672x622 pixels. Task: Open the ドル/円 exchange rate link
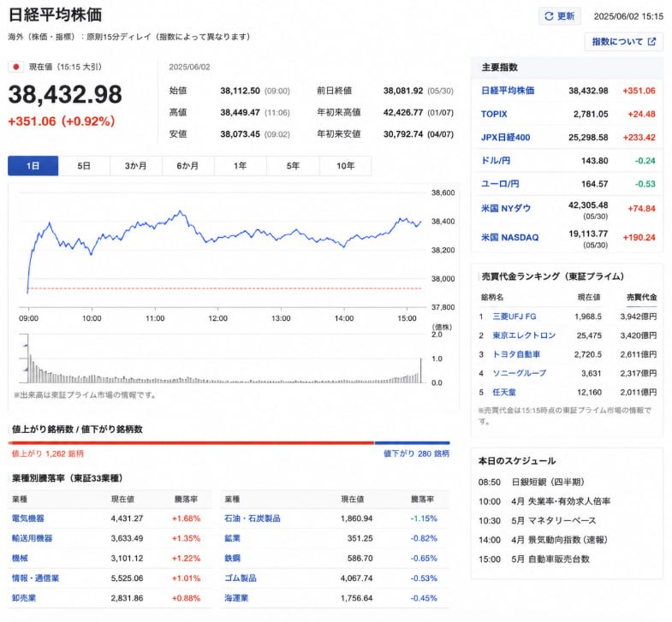pos(496,161)
